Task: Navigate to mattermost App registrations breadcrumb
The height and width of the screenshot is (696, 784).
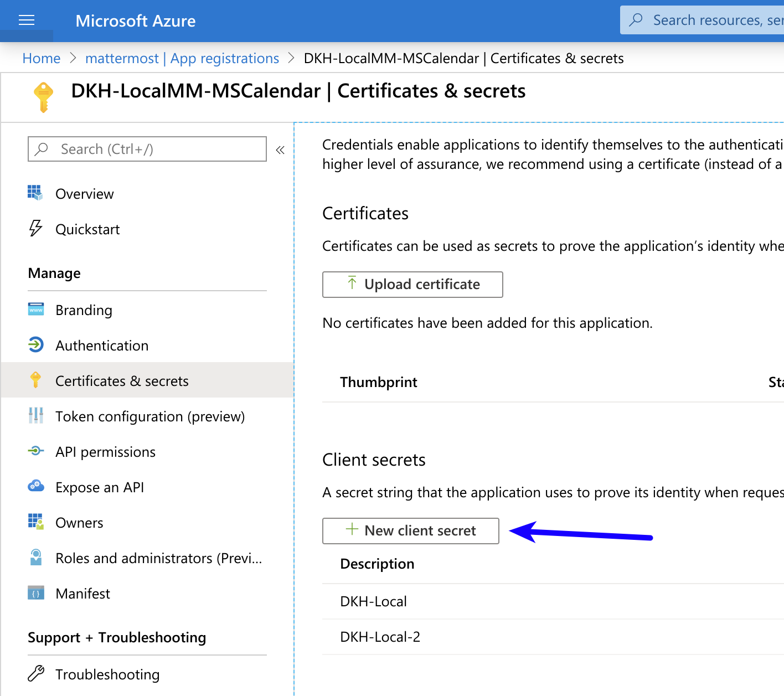Action: pyautogui.click(x=182, y=58)
